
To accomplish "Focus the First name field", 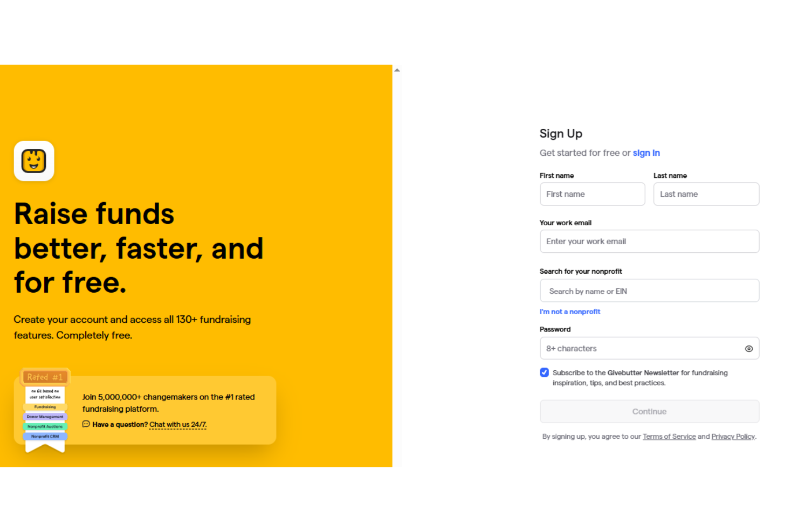I will 592,194.
